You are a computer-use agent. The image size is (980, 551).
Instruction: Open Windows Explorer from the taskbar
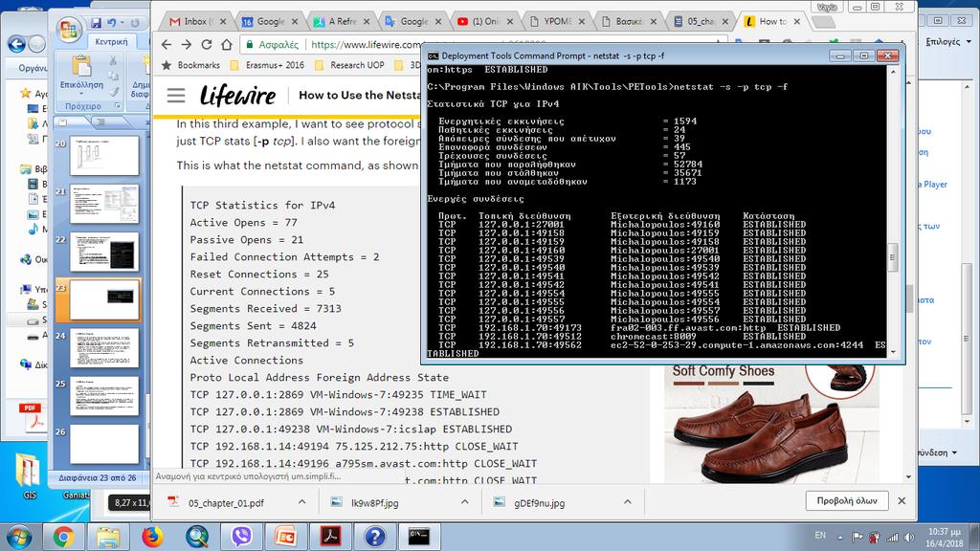107,537
